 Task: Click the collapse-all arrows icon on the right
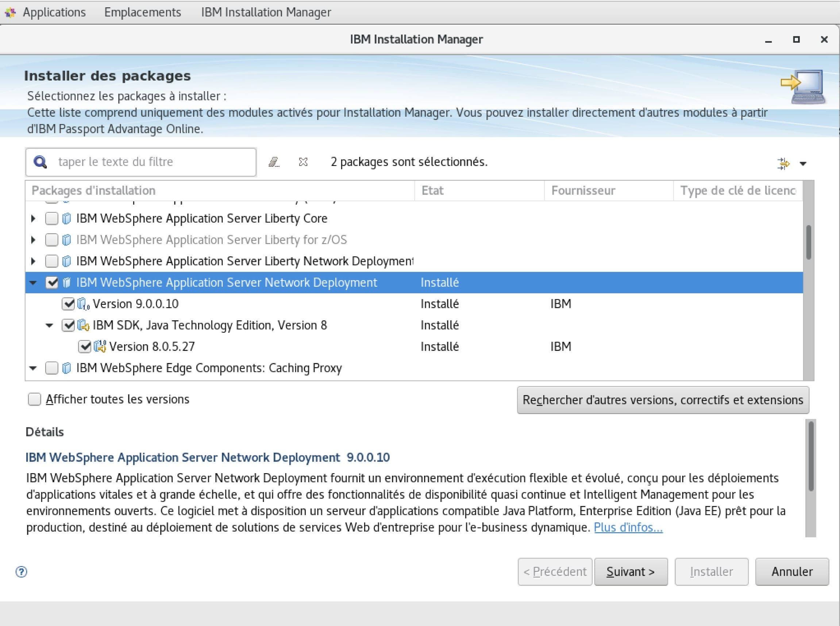click(x=783, y=163)
